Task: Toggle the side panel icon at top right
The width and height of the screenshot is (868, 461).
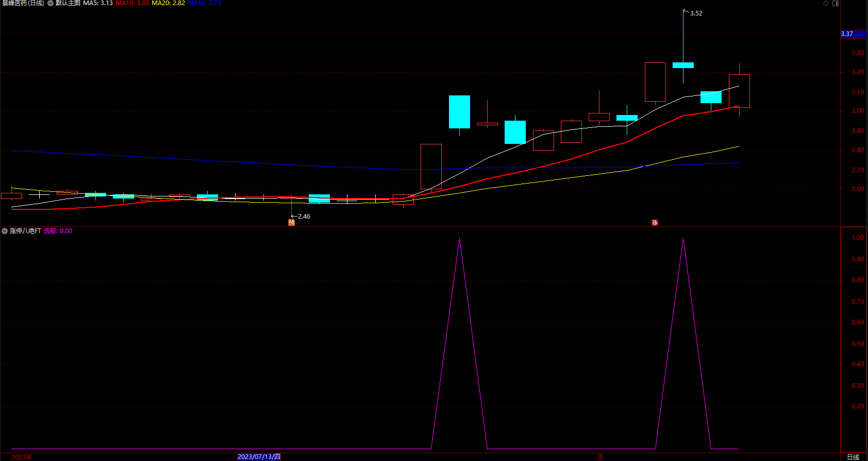Action: 836,3
